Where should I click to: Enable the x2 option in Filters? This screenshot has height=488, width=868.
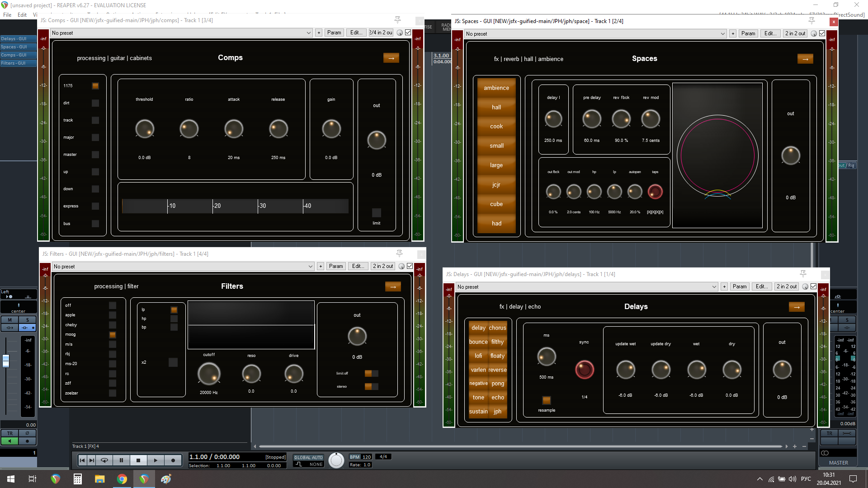(x=173, y=362)
